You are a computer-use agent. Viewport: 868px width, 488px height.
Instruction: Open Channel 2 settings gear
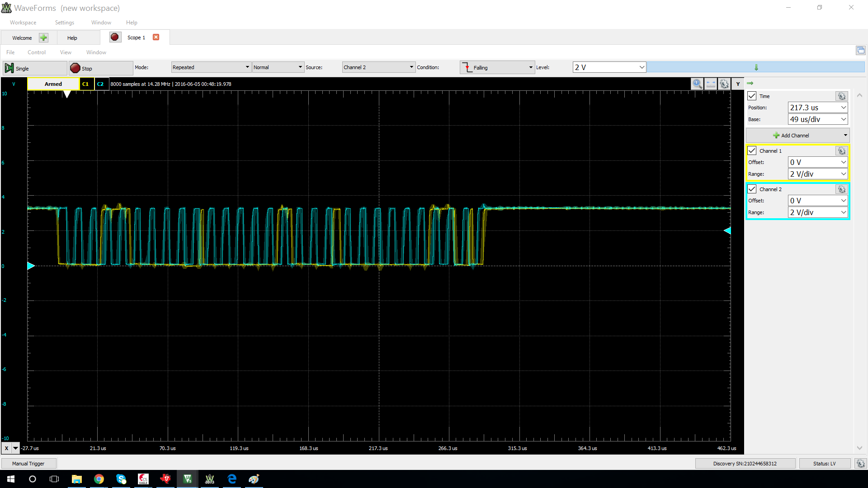click(841, 189)
